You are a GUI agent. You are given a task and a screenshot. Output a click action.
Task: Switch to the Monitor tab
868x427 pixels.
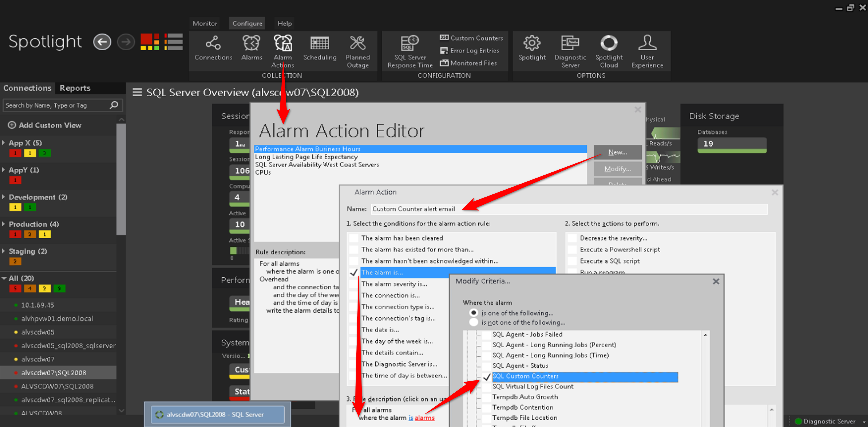coord(205,23)
